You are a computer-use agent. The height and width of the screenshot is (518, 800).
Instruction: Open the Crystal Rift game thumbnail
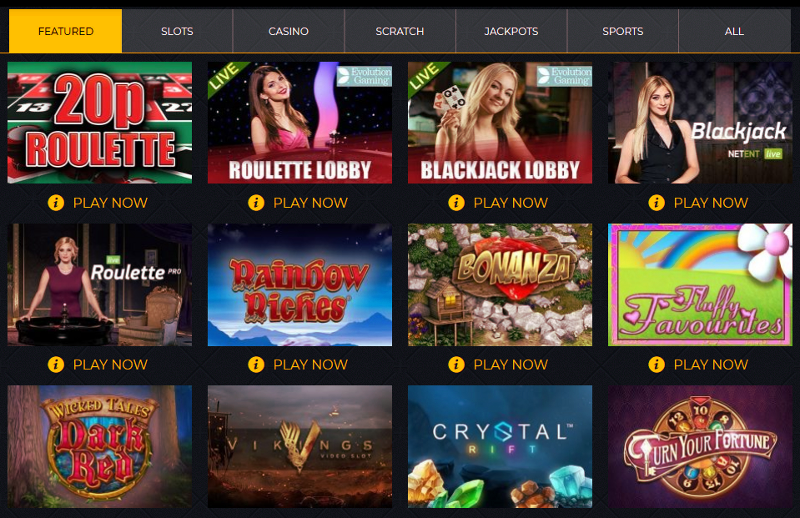(500, 447)
